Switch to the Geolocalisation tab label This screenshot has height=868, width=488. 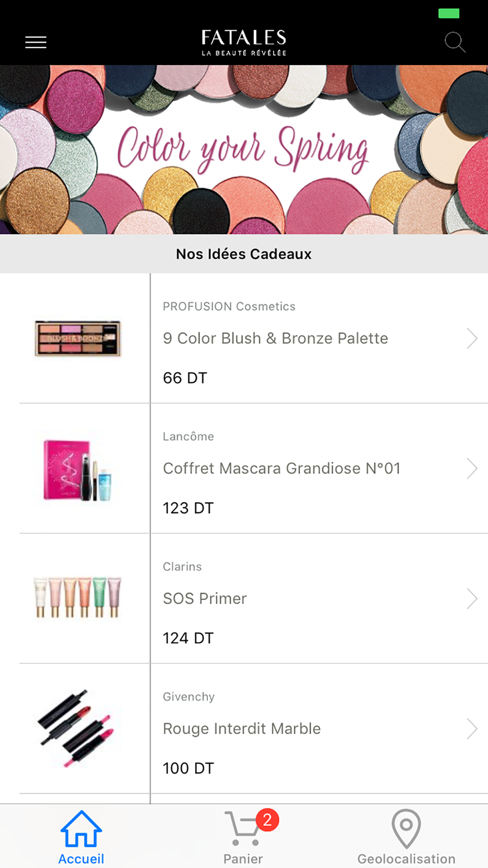pos(407,859)
